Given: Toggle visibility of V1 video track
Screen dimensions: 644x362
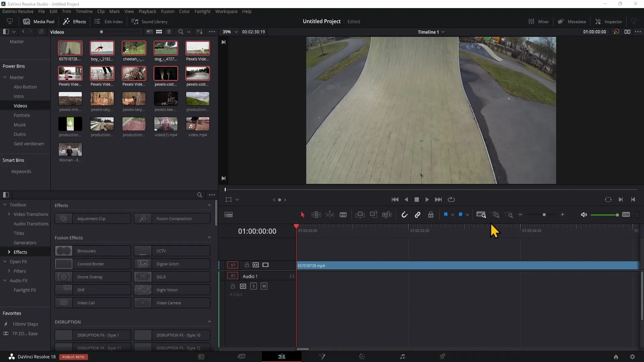Looking at the screenshot, I should (x=266, y=265).
